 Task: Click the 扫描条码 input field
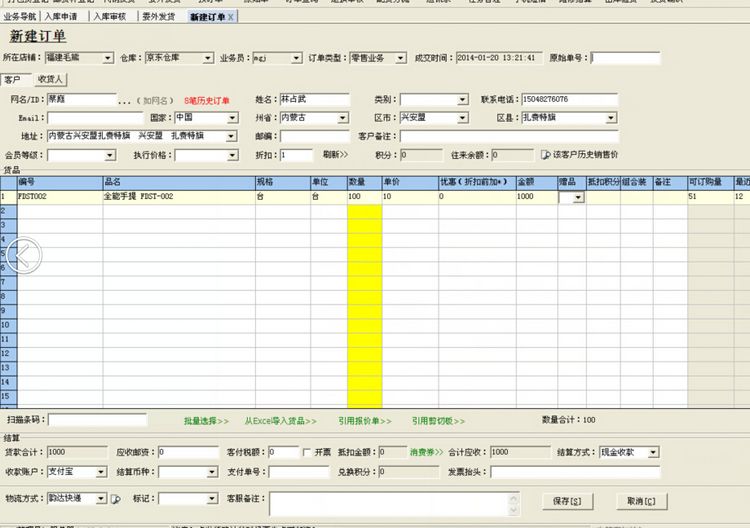coord(97,420)
